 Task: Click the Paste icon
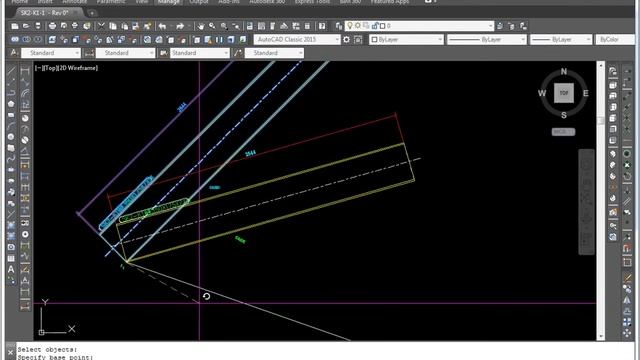(x=124, y=26)
